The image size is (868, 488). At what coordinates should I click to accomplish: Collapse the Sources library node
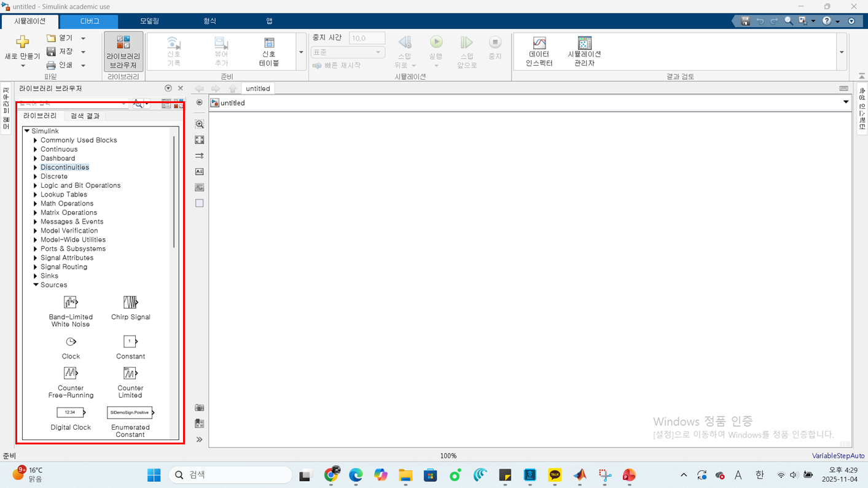[36, 285]
